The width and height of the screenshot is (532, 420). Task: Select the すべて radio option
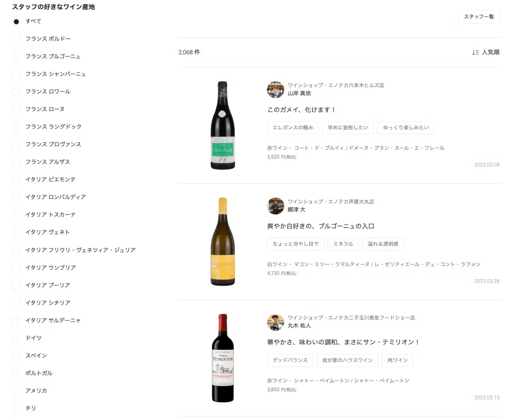click(x=16, y=22)
